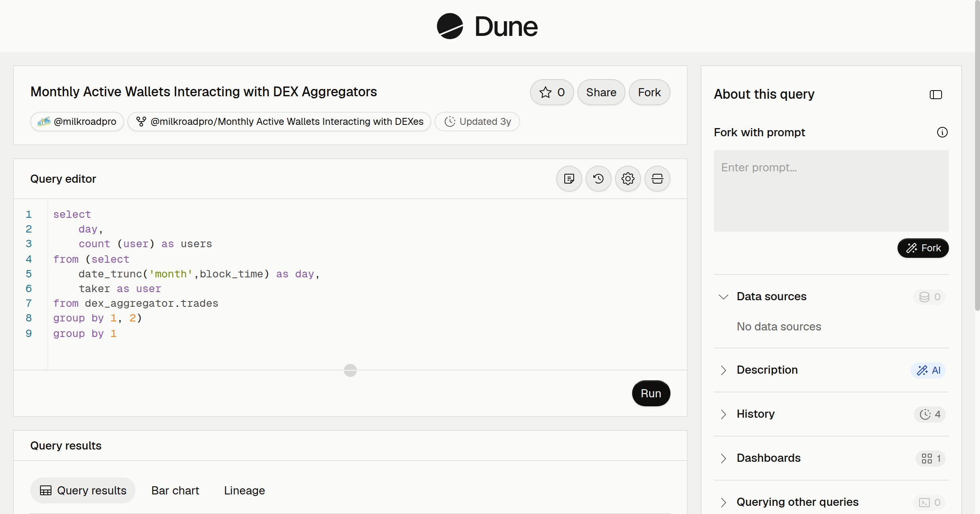980x514 pixels.
Task: Show Fork with prompt info icon
Action: 942,132
